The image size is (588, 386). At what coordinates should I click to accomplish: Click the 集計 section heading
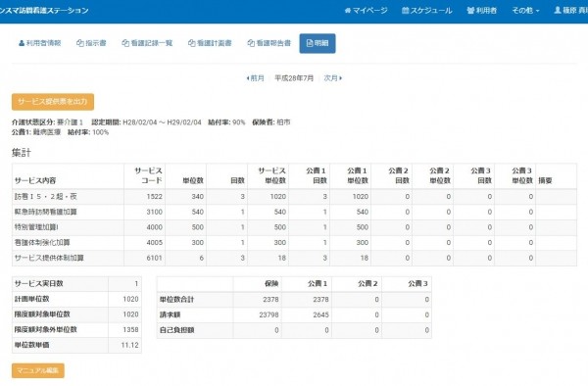tap(22, 153)
